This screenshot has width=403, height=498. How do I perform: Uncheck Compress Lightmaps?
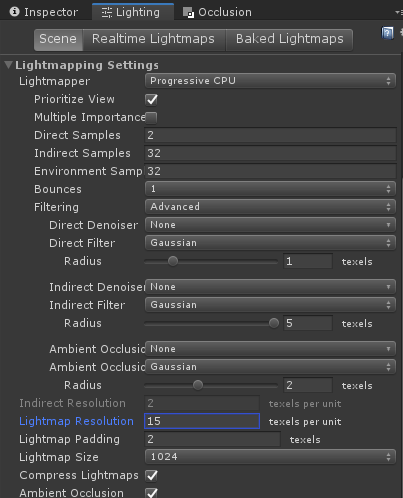pyautogui.click(x=152, y=475)
